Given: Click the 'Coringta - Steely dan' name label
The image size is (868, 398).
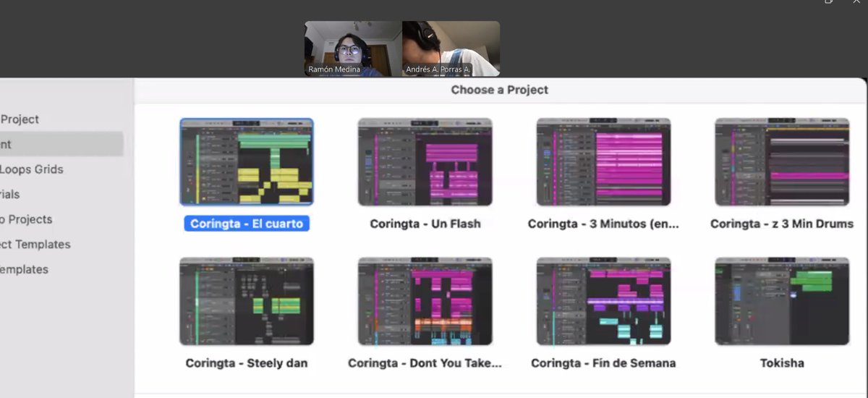Looking at the screenshot, I should [x=247, y=363].
